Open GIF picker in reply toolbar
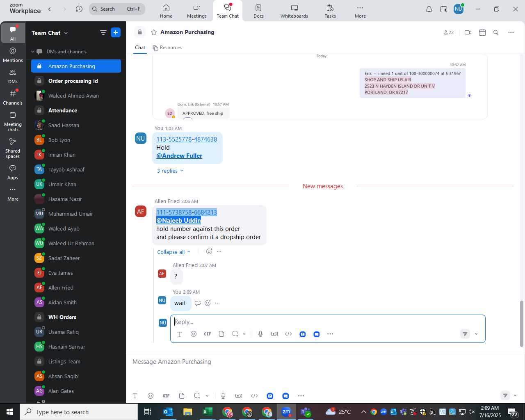Viewport: 525px width, 420px height. pyautogui.click(x=208, y=334)
